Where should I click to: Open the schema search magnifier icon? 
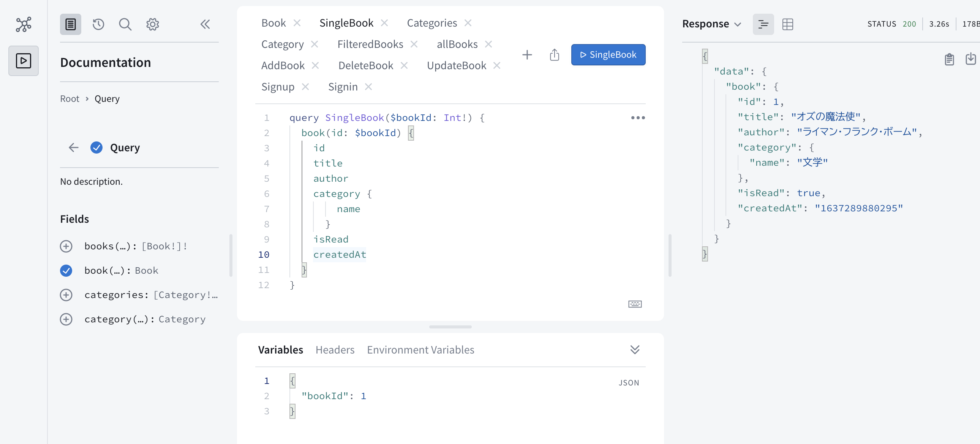click(125, 24)
